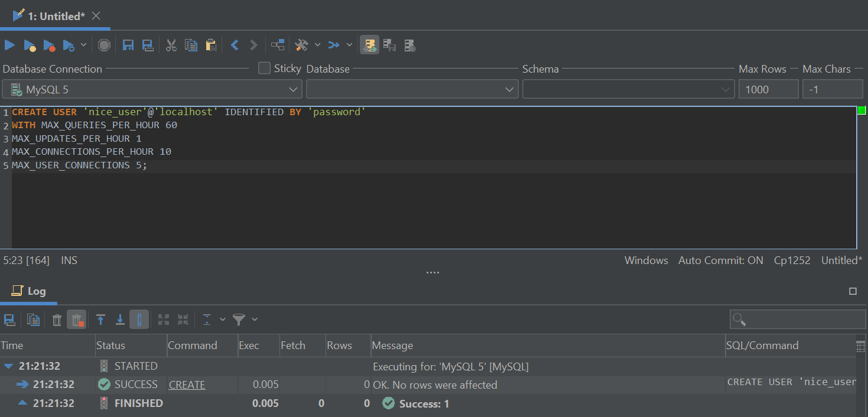
Task: Sort the log by the Message column
Action: pos(548,346)
